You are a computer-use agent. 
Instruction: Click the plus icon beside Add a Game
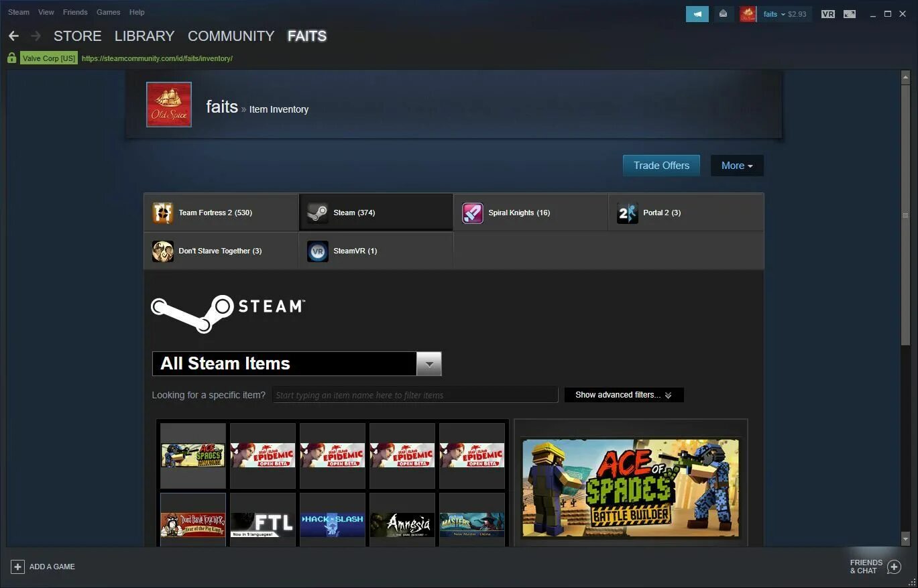click(18, 567)
